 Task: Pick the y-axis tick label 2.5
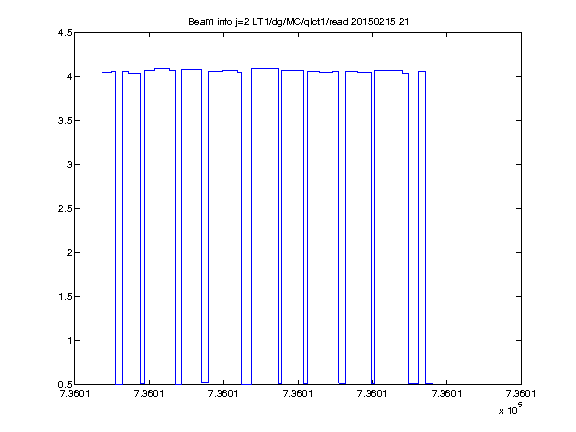point(65,209)
